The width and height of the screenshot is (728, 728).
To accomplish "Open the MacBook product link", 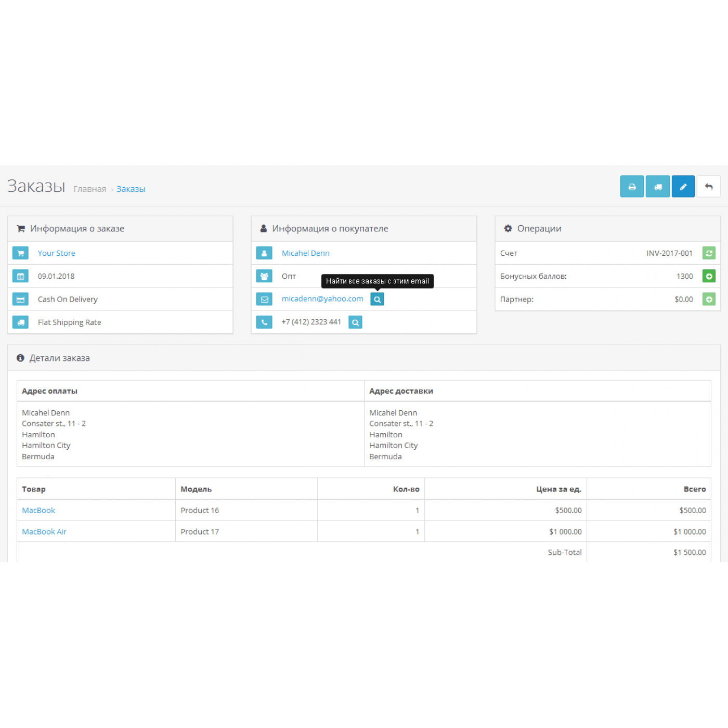I will [x=38, y=511].
